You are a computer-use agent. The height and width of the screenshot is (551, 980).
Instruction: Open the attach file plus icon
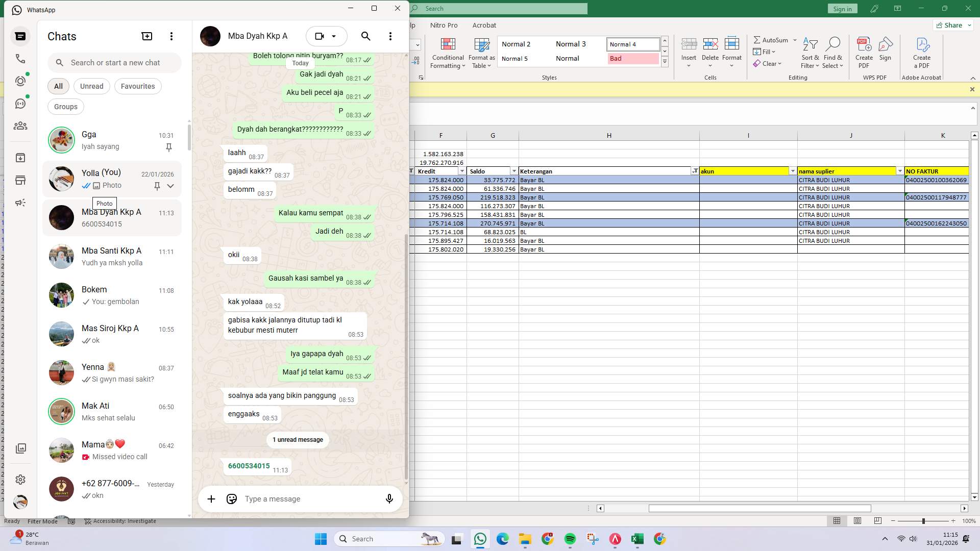(211, 498)
